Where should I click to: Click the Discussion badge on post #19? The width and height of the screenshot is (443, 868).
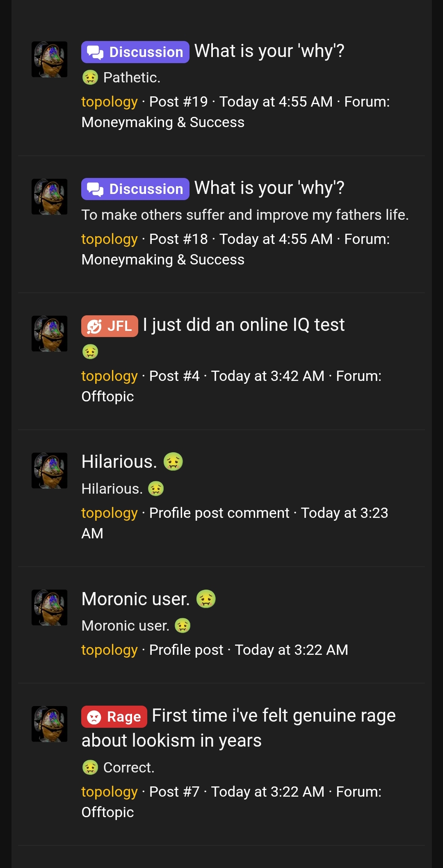(x=135, y=52)
